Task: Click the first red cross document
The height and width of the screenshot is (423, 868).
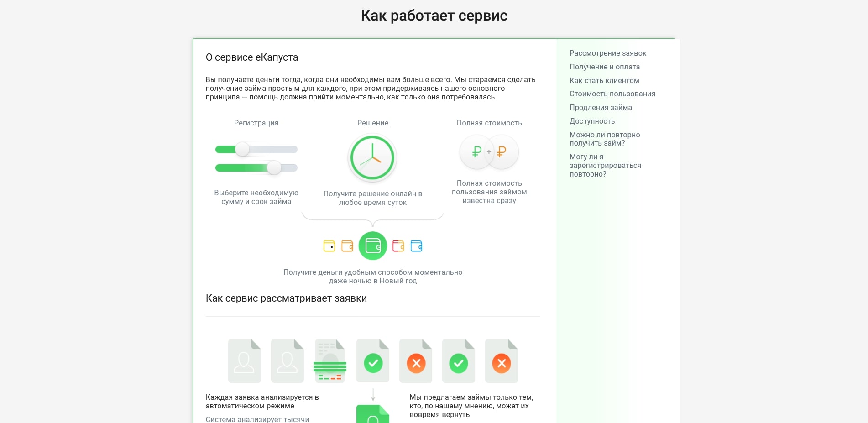Action: pyautogui.click(x=416, y=360)
